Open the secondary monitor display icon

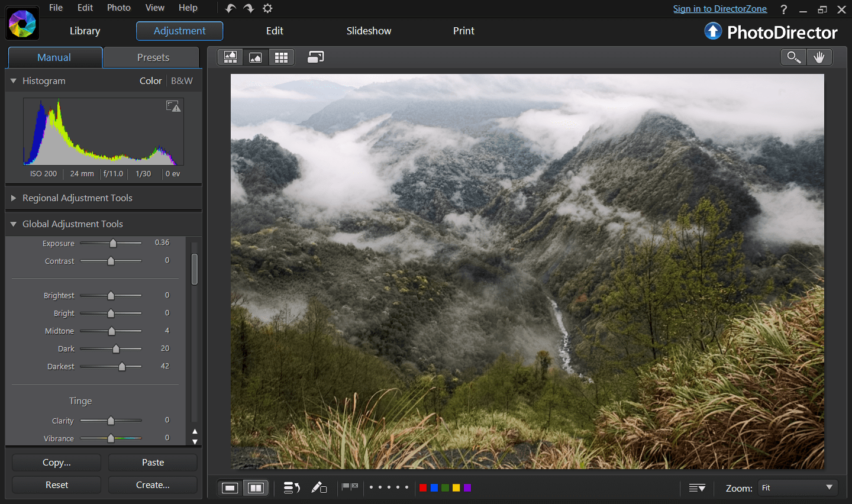pos(316,57)
